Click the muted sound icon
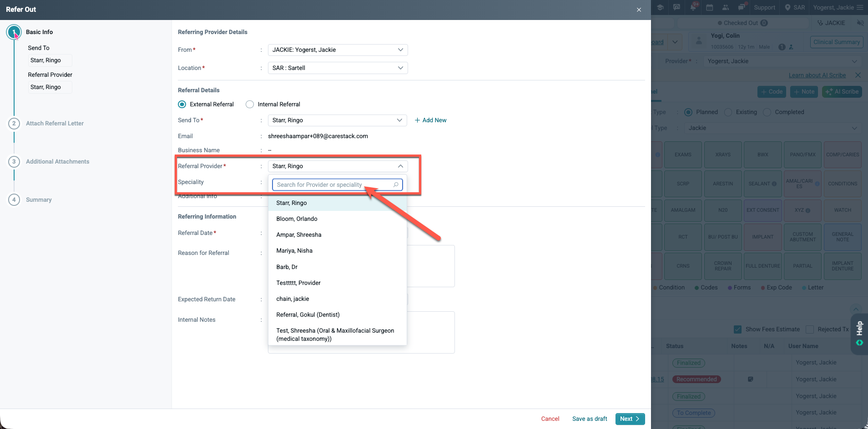This screenshot has width=868, height=429. [860, 23]
